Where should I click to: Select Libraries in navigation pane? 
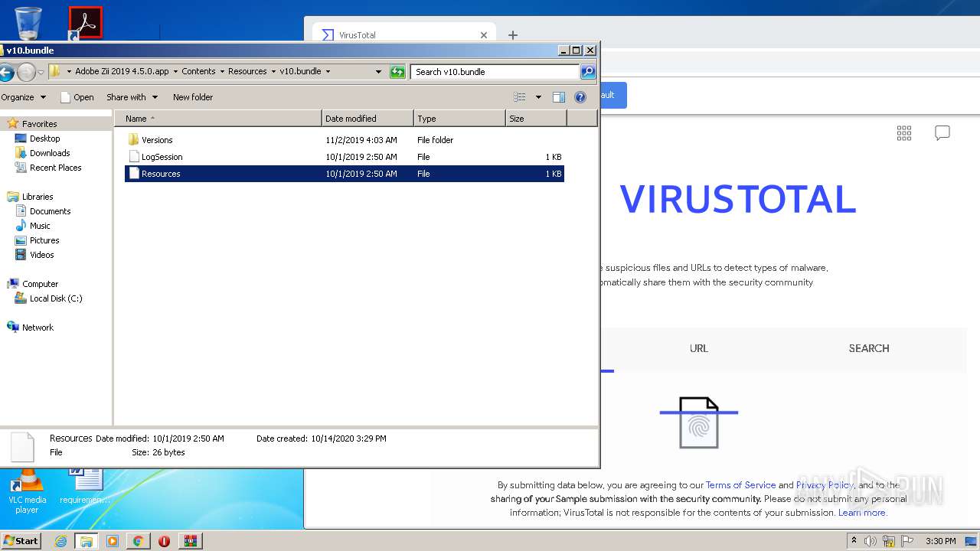(38, 197)
